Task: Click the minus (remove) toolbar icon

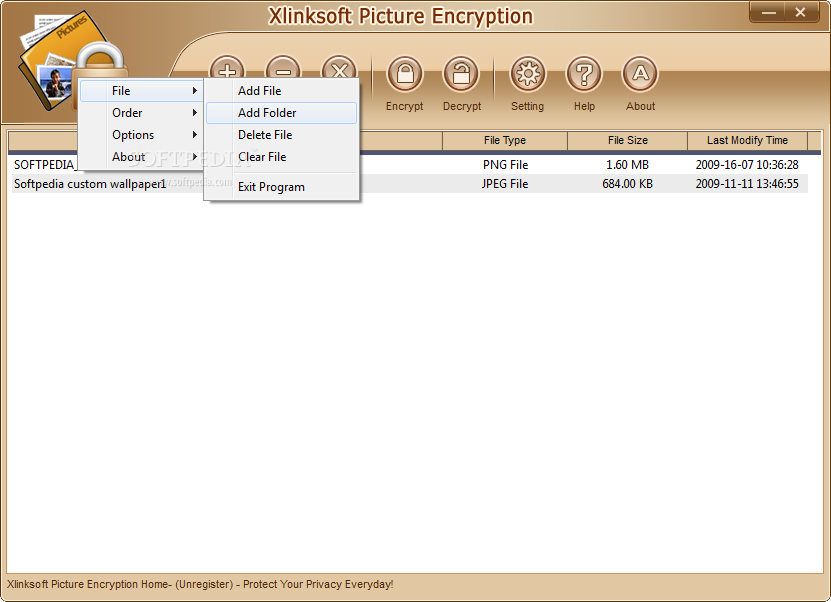Action: click(284, 66)
